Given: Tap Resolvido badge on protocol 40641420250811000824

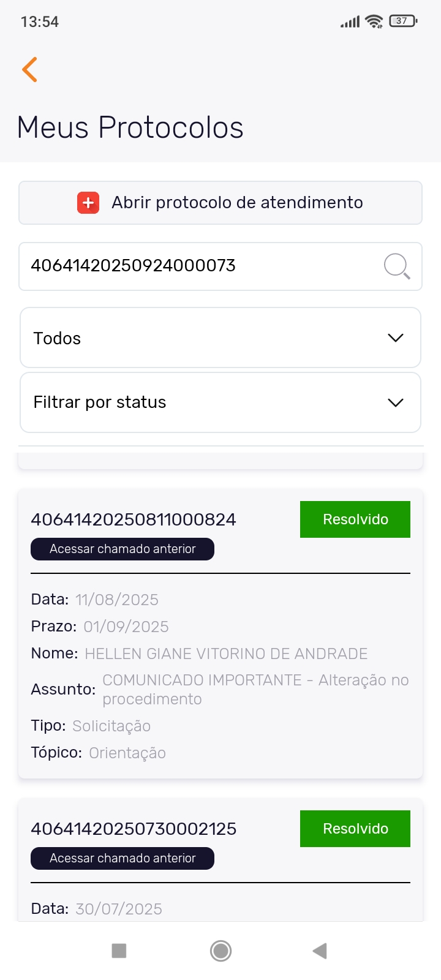Looking at the screenshot, I should tap(355, 519).
